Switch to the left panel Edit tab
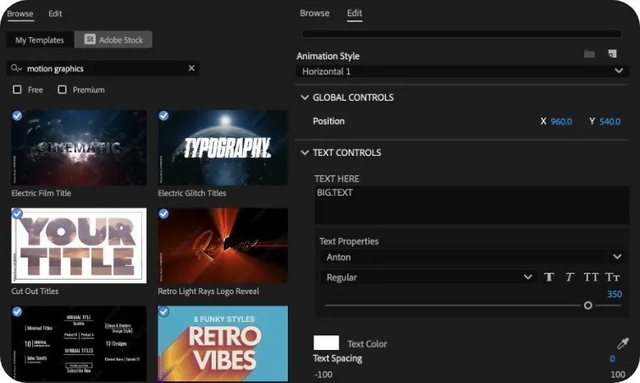 click(55, 13)
